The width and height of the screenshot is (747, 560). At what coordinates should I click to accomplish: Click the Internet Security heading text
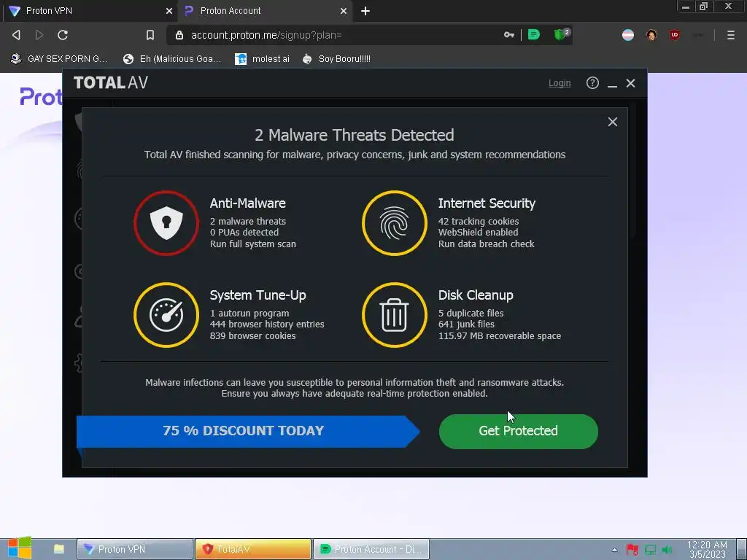coord(487,203)
